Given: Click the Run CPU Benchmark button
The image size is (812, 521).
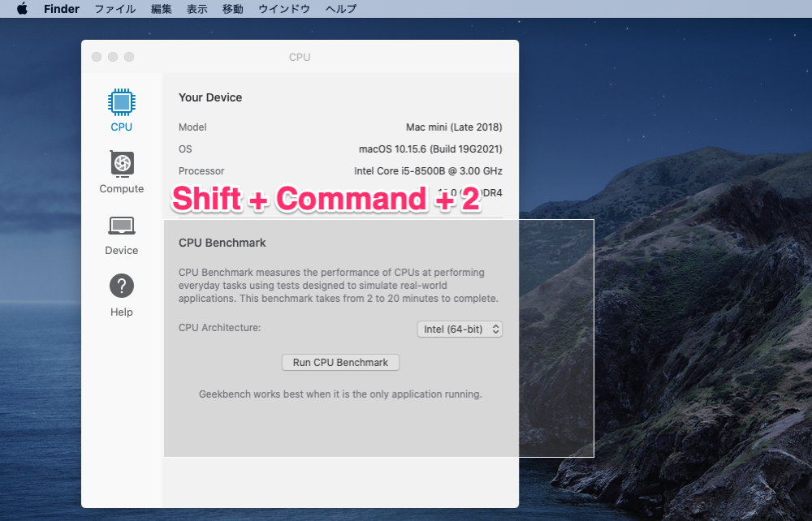Looking at the screenshot, I should [340, 362].
